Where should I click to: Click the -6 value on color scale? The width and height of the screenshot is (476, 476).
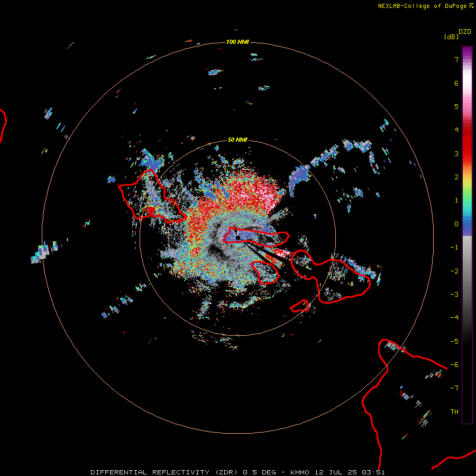454,365
